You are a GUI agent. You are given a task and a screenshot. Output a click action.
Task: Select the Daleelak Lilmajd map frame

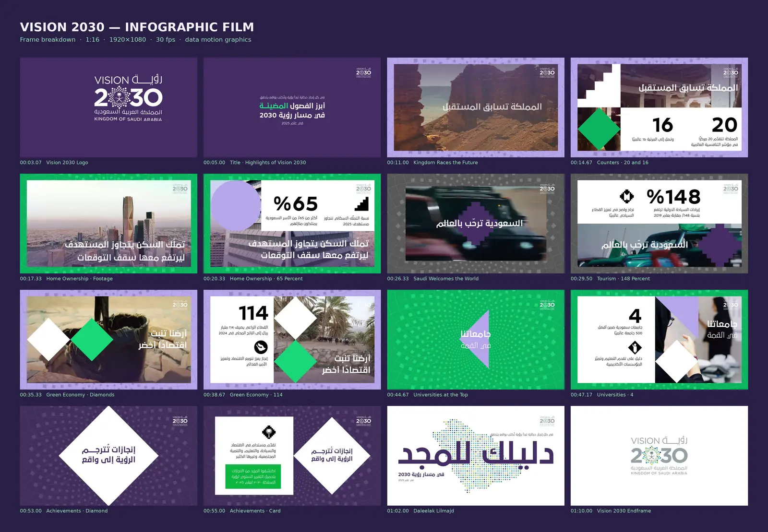[x=476, y=456]
